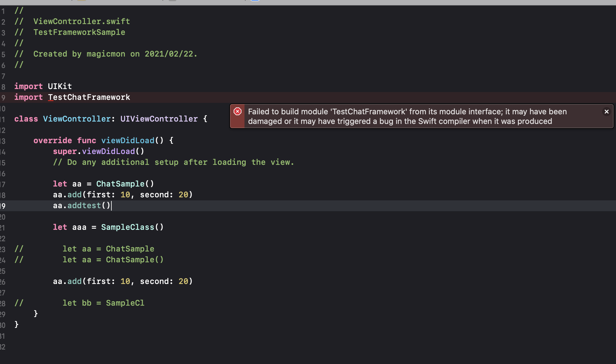Click the commented 'let bb = SampleCl' line
Image resolution: width=616 pixels, height=364 pixels.
click(x=103, y=303)
